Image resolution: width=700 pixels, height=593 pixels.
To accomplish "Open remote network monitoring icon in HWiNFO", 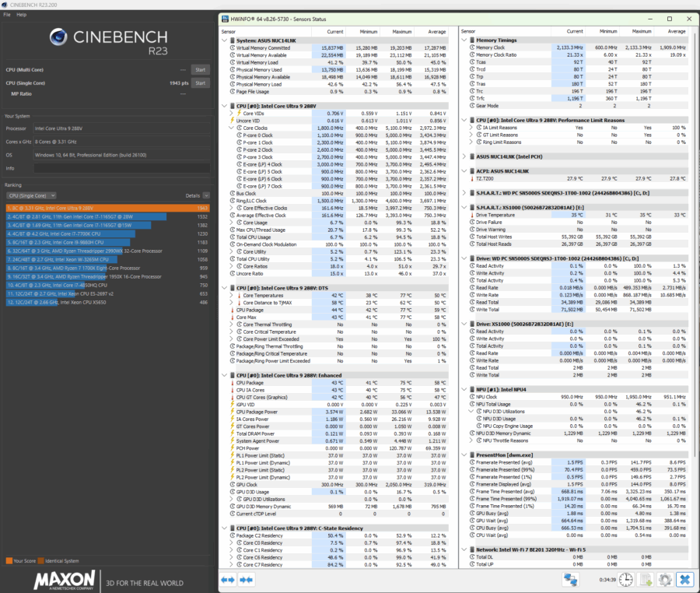I will (570, 580).
